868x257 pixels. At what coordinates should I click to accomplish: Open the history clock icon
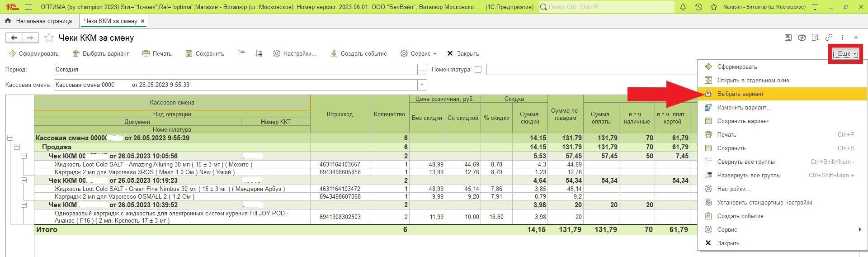[x=698, y=7]
